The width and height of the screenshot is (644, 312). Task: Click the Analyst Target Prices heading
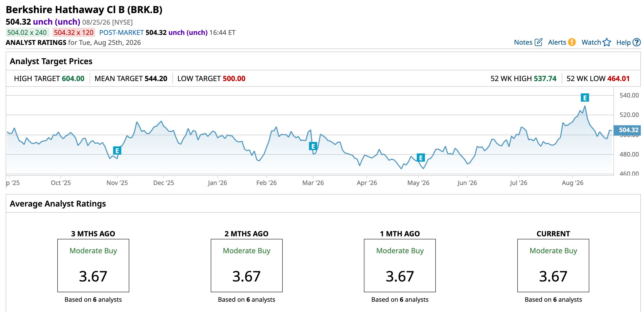(x=51, y=61)
